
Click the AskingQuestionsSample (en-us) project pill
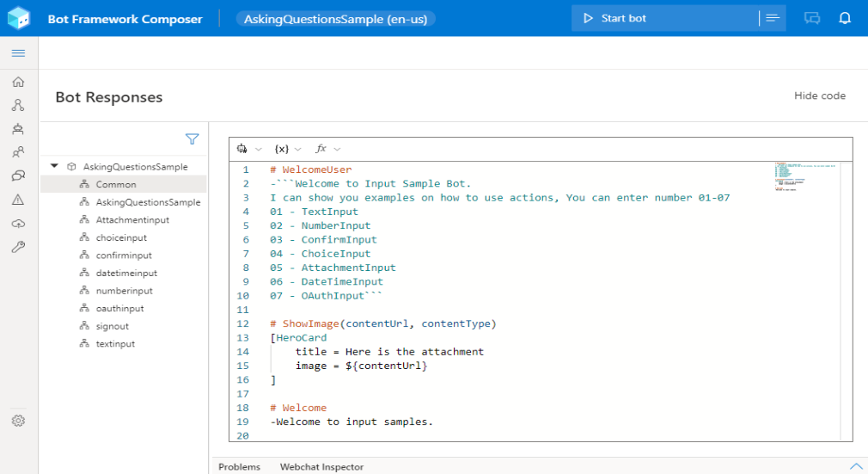[335, 19]
